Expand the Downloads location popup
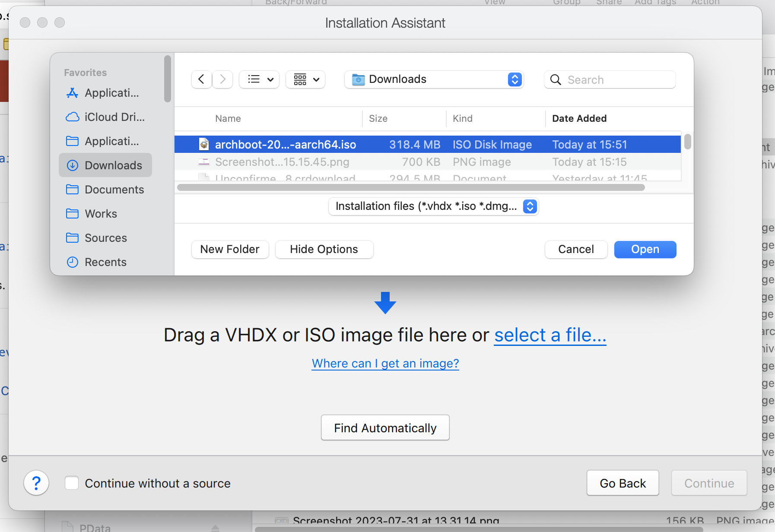775x532 pixels. [x=515, y=79]
